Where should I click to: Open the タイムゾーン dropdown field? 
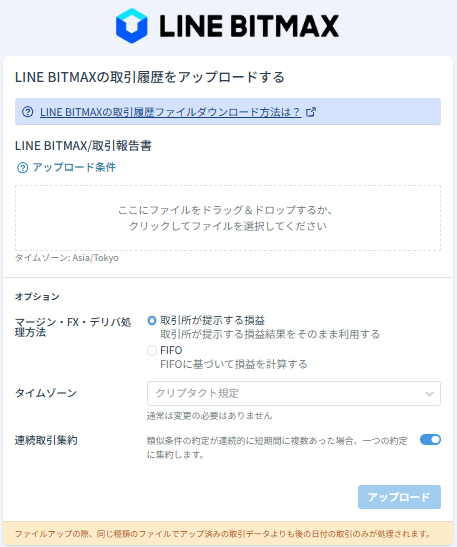coord(294,394)
